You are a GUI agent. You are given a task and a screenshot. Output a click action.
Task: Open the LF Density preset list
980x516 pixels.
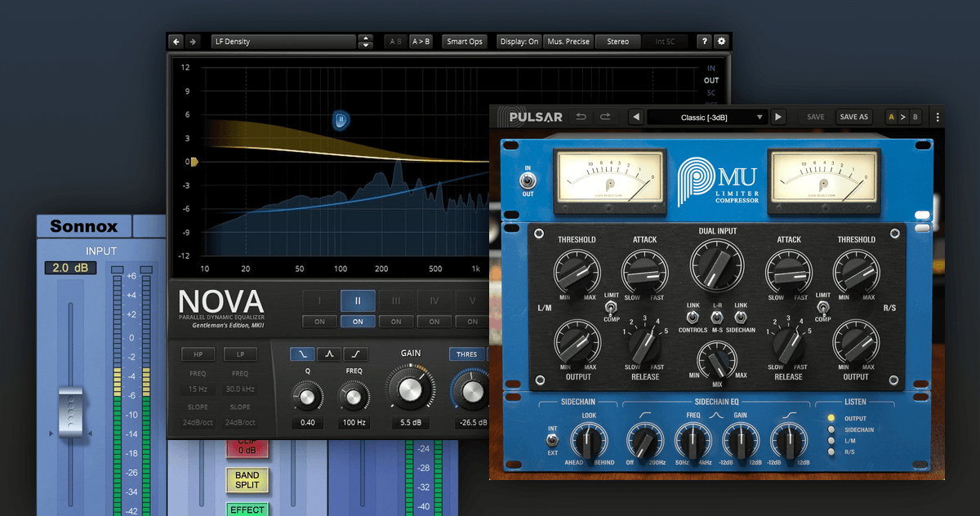(283, 42)
